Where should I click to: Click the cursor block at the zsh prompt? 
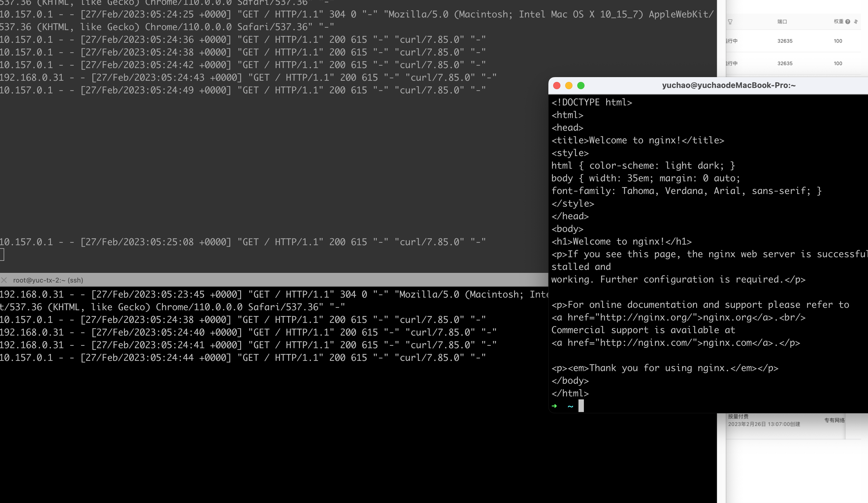(x=581, y=406)
